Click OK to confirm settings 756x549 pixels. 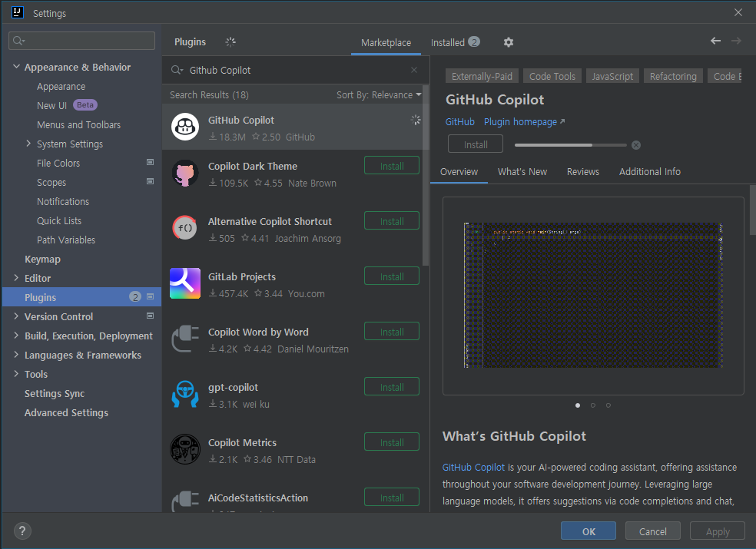[x=589, y=531]
